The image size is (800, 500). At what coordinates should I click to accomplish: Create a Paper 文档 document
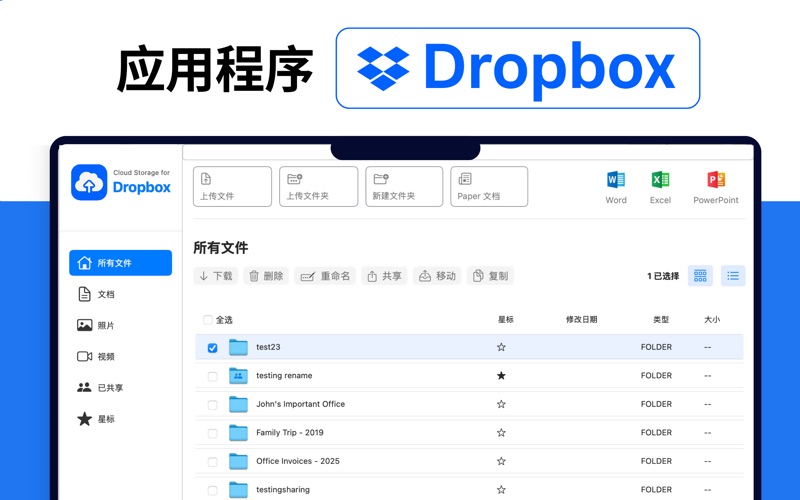coord(489,187)
